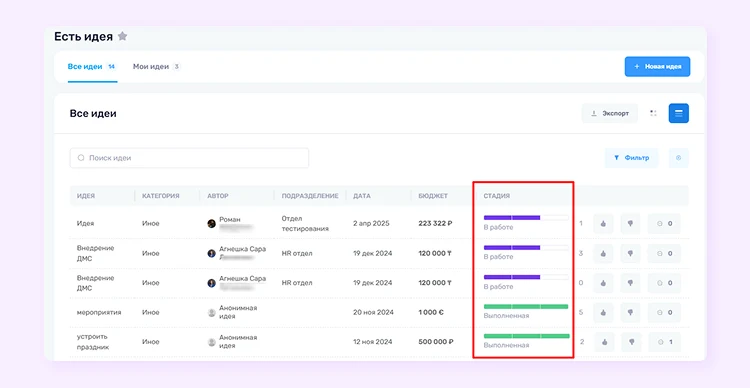Click Выполненная progress bar for устроить праздник
Image resolution: width=750 pixels, height=388 pixels.
coord(527,336)
